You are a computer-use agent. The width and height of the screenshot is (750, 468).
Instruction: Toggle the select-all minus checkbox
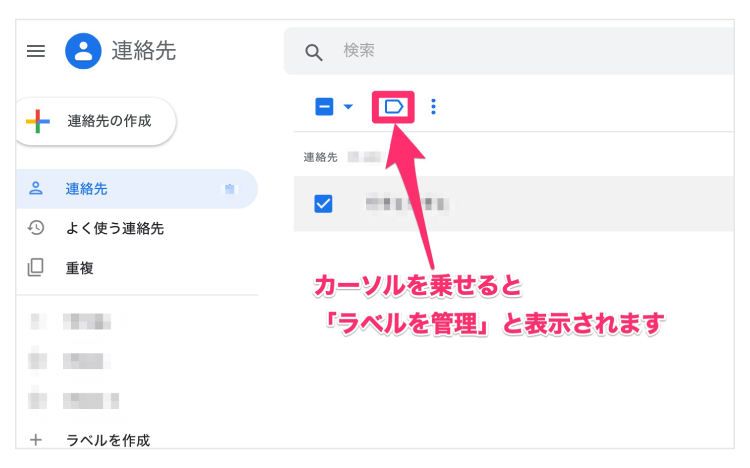(x=324, y=106)
